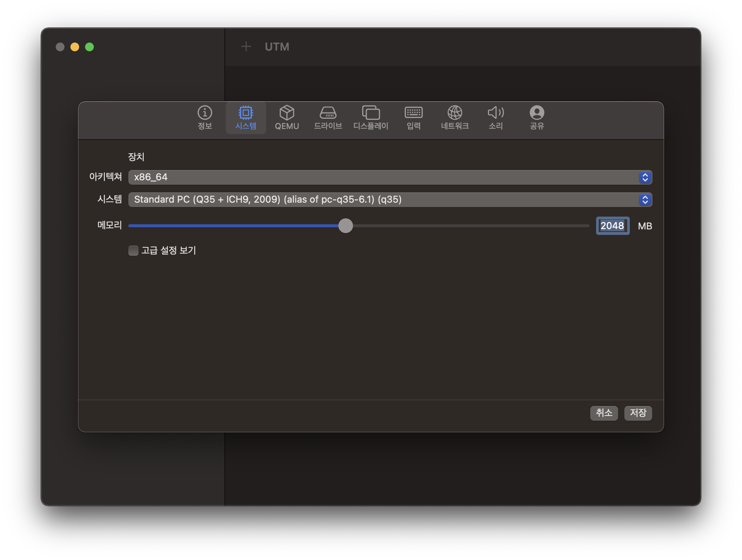This screenshot has height=560, width=742.
Task: Click the 아키텍쳐 dropdown stepper arrows
Action: [x=645, y=177]
